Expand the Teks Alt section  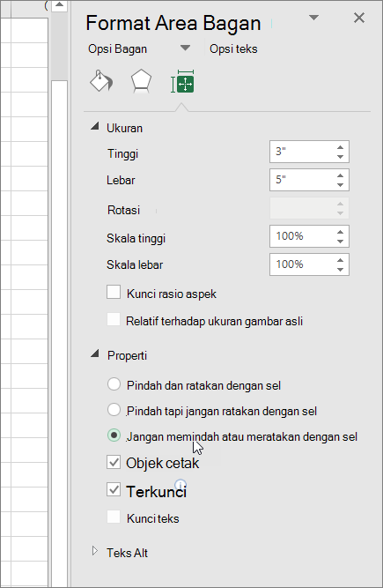tap(95, 551)
